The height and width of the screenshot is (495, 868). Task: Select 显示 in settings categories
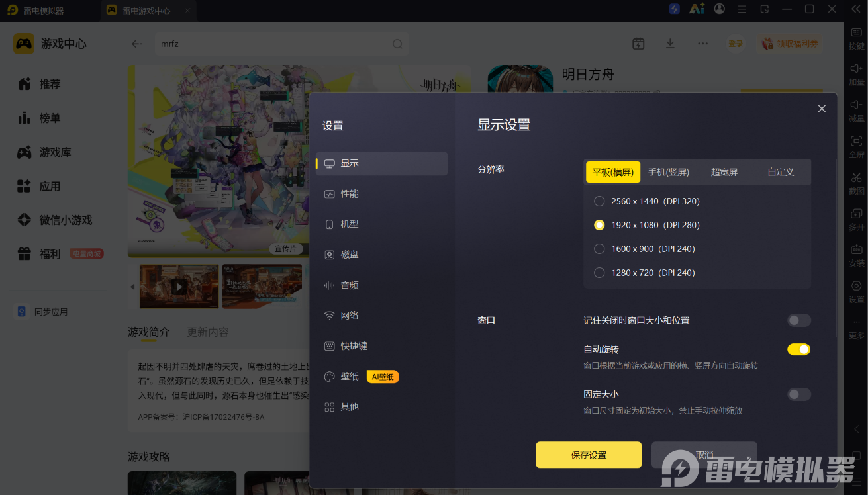(x=382, y=163)
